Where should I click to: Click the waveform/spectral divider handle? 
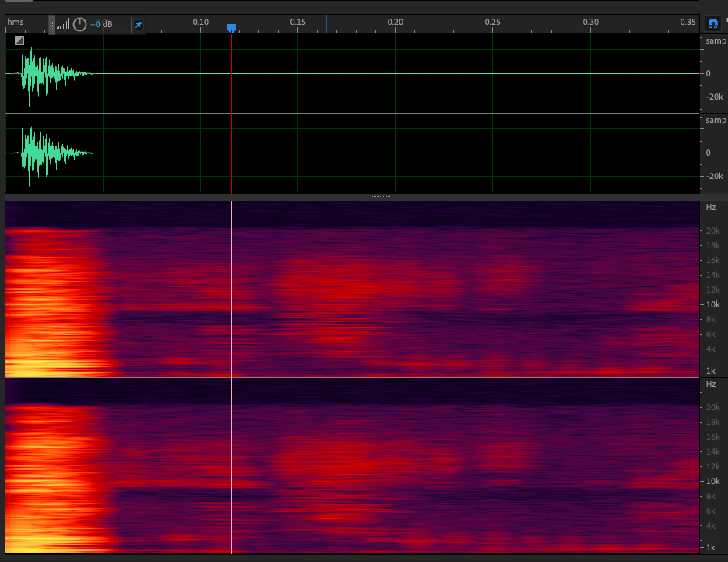pos(381,197)
